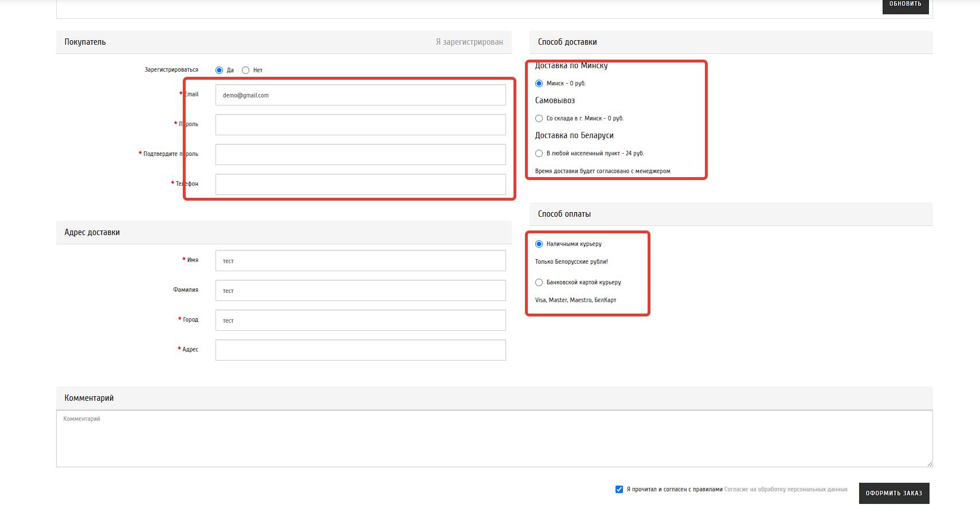Click the Обновить button

click(905, 5)
